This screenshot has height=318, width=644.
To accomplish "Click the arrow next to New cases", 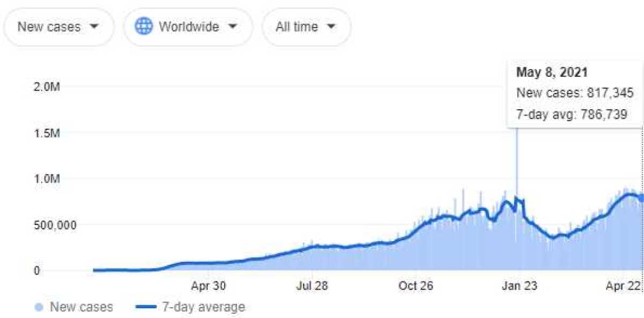I will (x=94, y=26).
